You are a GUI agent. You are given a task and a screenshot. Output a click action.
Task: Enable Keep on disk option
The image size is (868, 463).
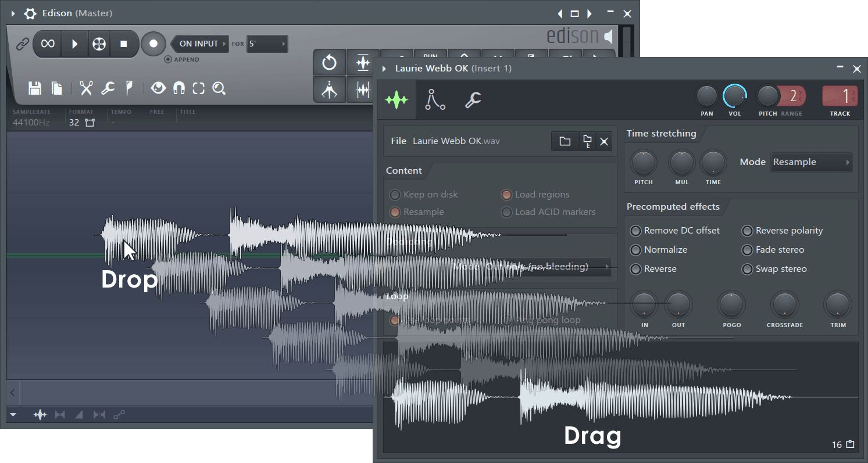click(x=424, y=195)
